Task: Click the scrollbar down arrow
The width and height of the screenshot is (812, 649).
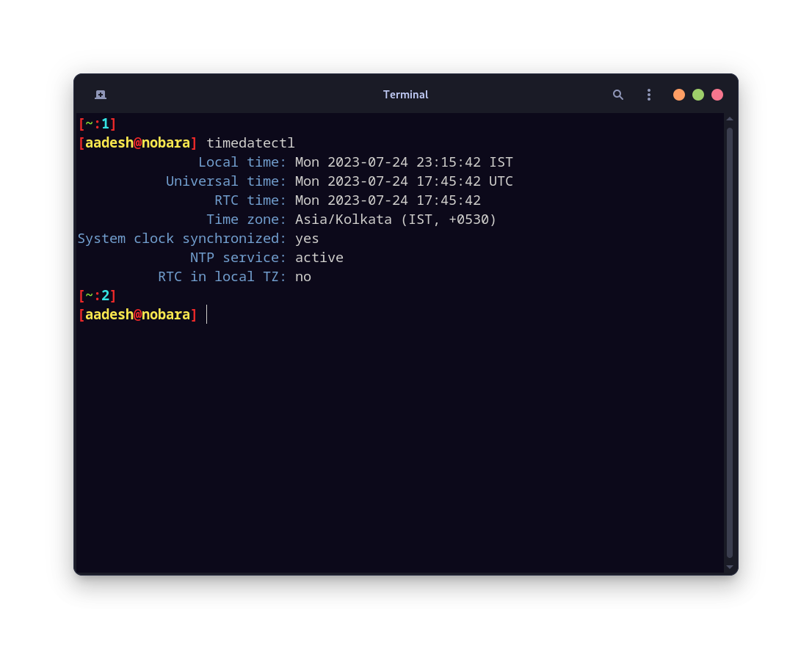Action: (729, 566)
